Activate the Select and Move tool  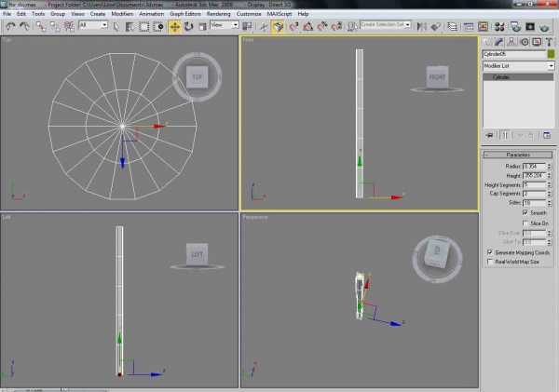tap(175, 27)
